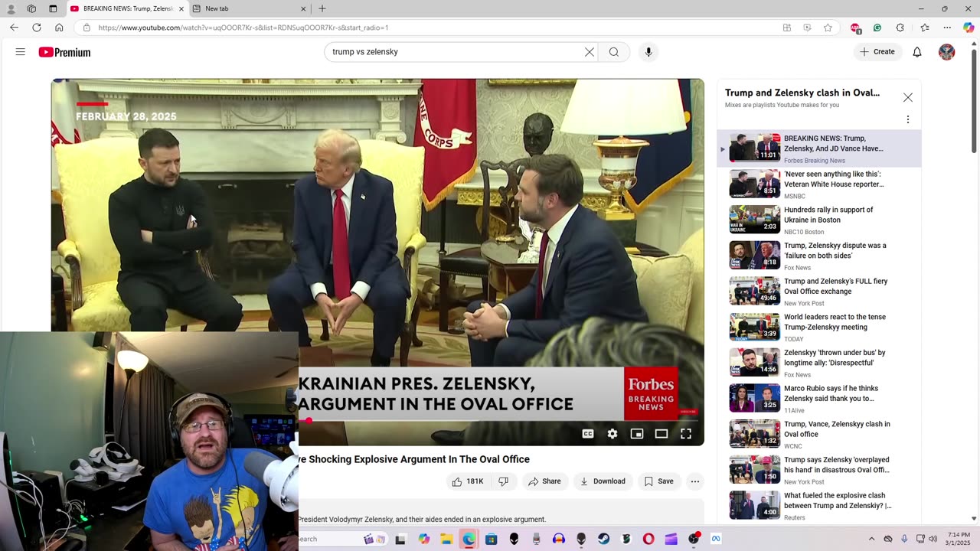This screenshot has height=551, width=980.
Task: Open Microsoft Store from taskbar
Action: click(492, 539)
